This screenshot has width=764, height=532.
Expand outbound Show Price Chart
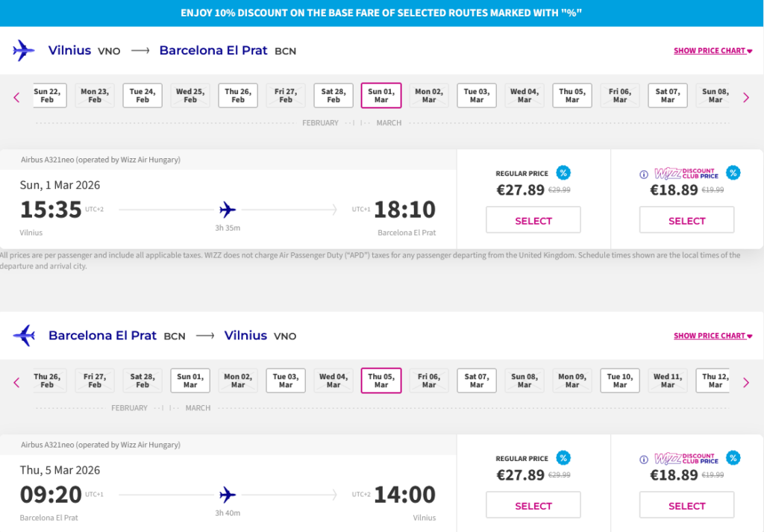click(x=713, y=51)
